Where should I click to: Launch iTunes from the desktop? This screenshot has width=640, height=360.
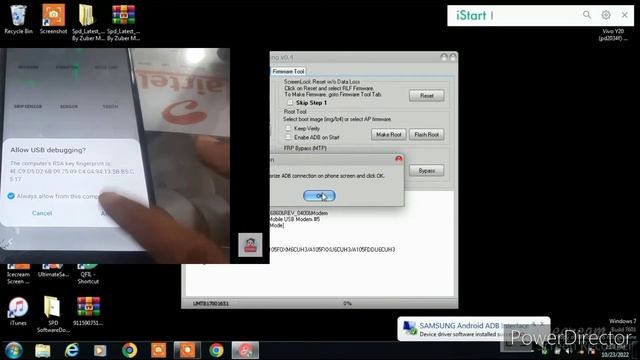coord(18,311)
